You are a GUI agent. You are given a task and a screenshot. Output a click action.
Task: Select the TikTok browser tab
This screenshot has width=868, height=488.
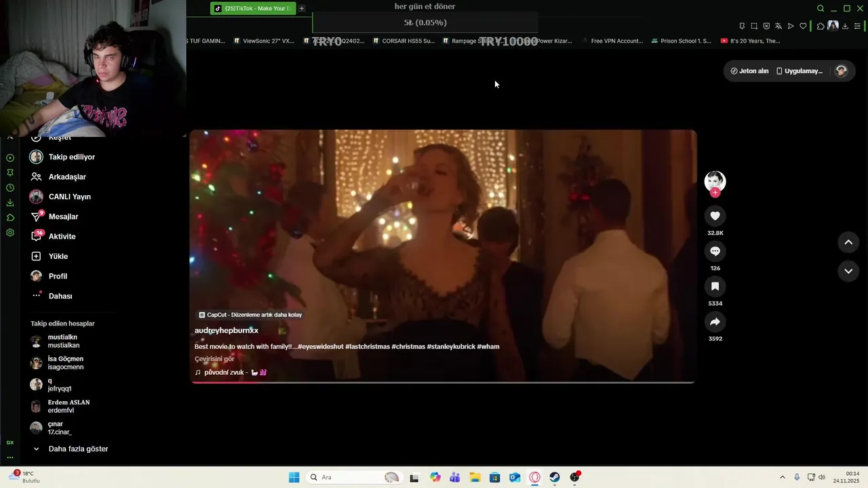(253, 8)
